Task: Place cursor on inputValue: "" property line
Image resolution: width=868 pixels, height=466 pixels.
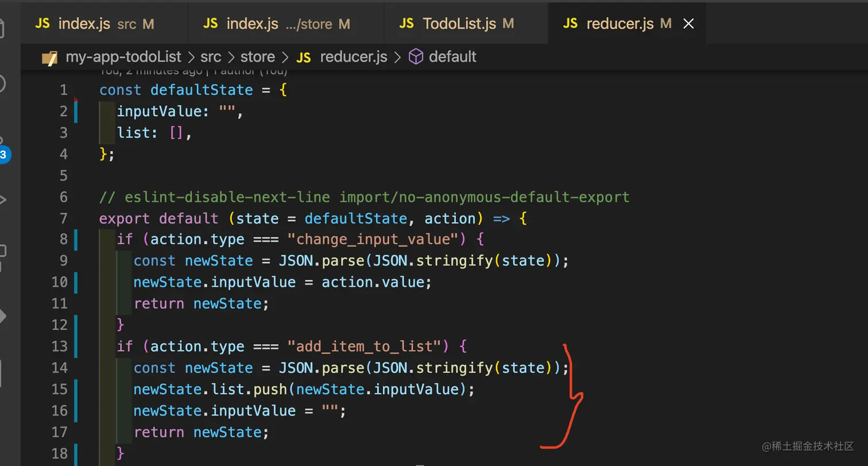Action: (x=180, y=111)
